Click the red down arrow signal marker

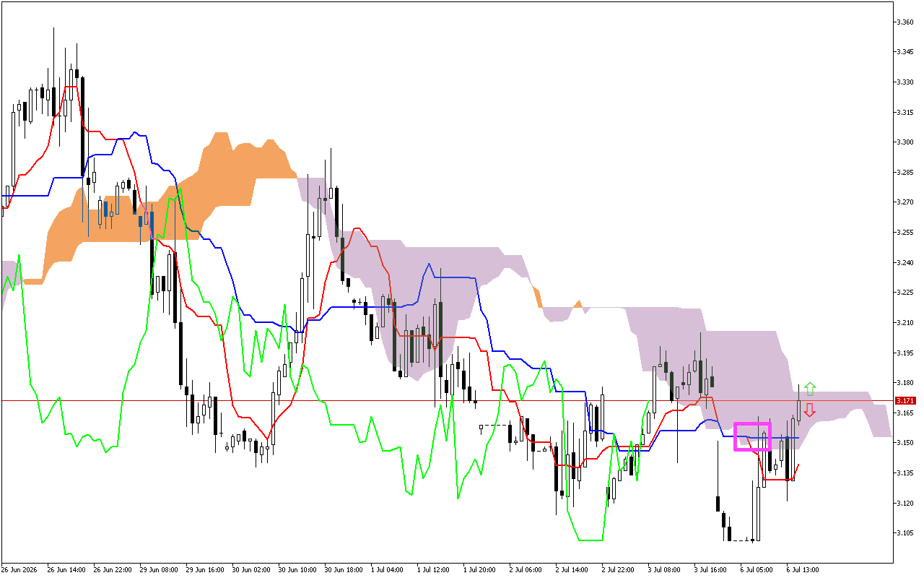[x=810, y=410]
